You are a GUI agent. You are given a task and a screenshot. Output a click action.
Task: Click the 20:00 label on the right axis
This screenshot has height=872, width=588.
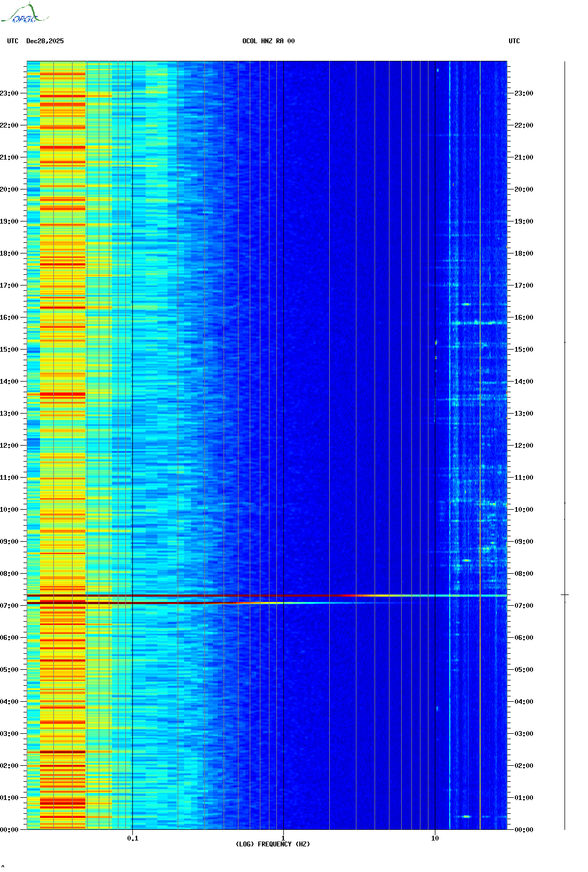[x=523, y=189]
